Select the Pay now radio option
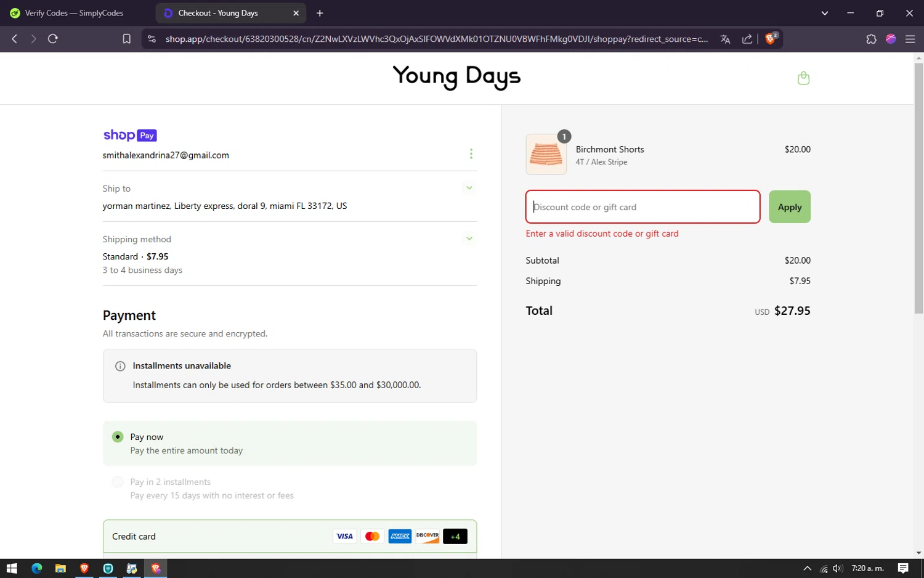This screenshot has height=578, width=924. click(118, 437)
